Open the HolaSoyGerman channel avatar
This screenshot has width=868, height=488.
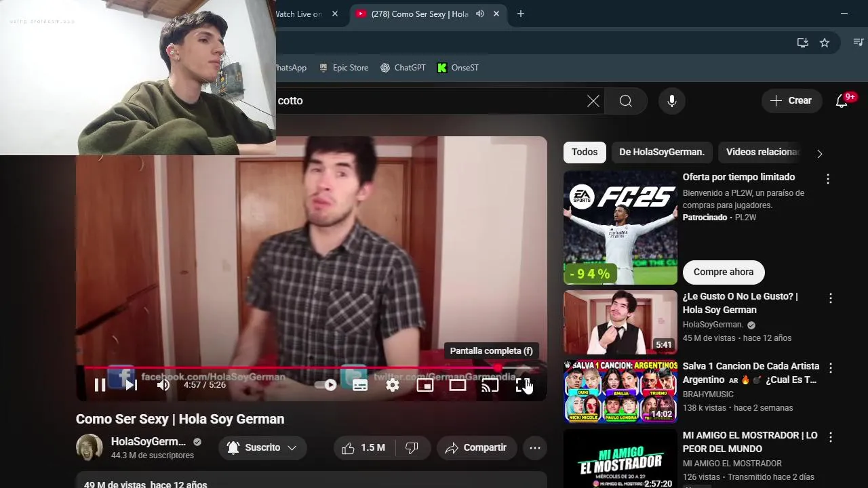point(90,448)
